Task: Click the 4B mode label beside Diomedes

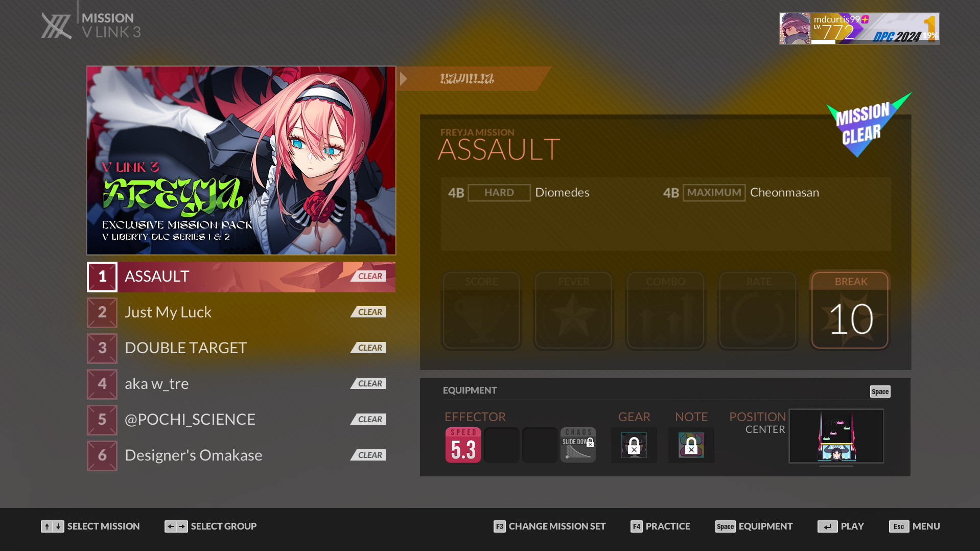Action: [x=456, y=193]
